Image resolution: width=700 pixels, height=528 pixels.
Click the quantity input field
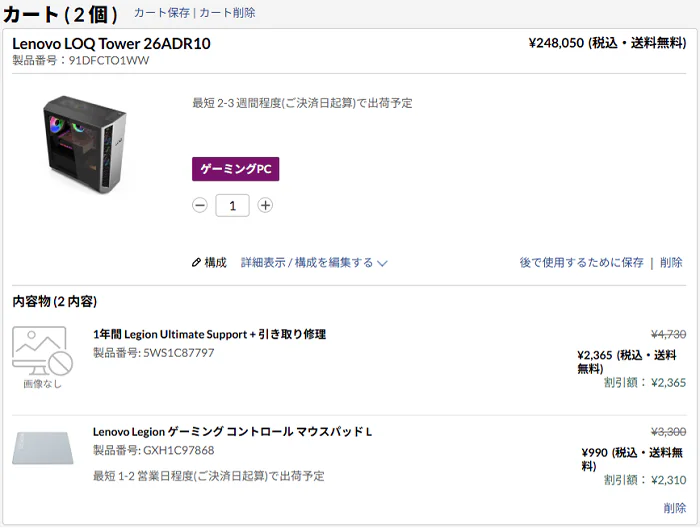232,205
